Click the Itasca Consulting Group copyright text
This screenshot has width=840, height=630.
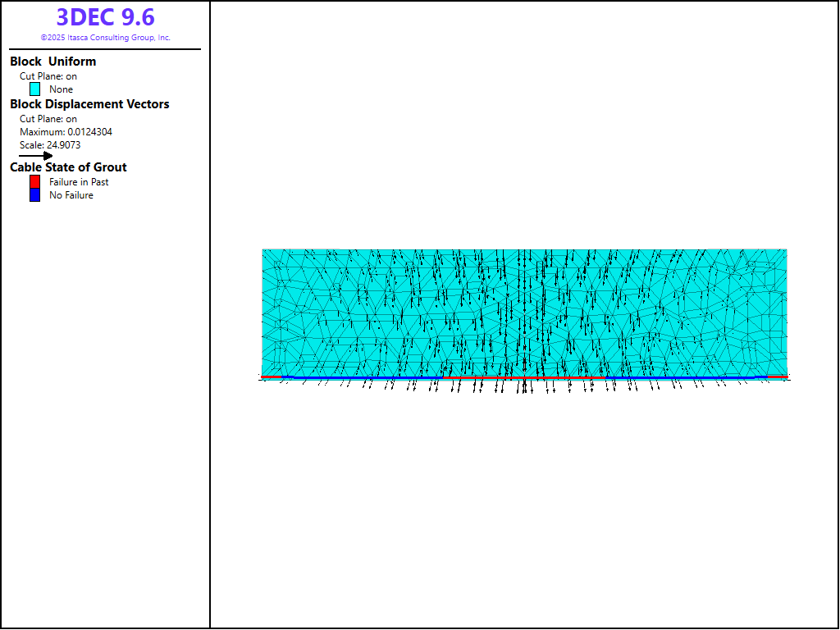point(105,38)
